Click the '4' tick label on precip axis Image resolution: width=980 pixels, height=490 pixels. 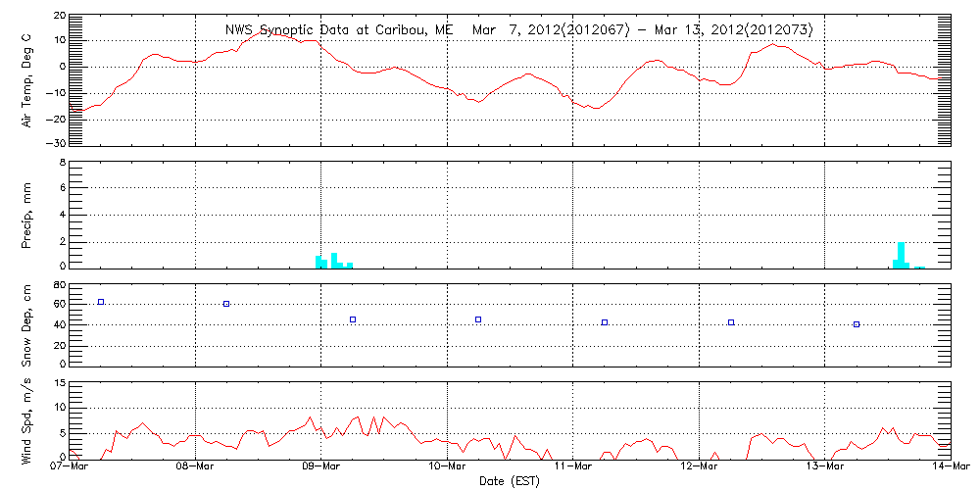(x=62, y=215)
